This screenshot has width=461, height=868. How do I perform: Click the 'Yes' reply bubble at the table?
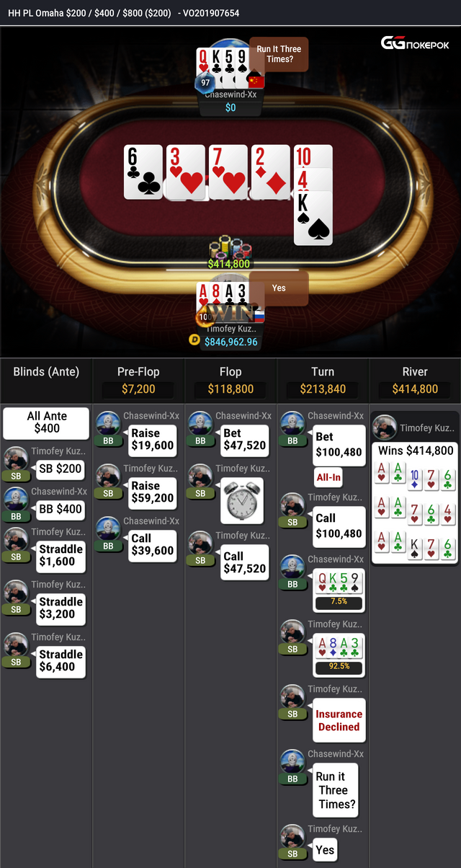tap(279, 288)
